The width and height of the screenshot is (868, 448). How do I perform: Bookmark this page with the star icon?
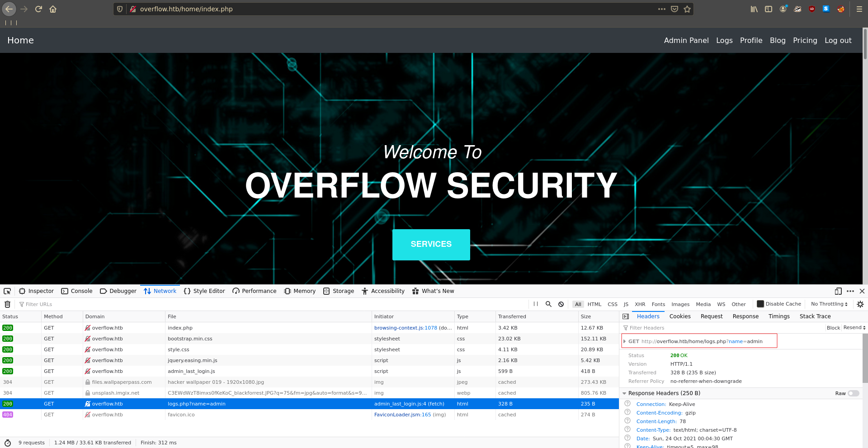687,9
